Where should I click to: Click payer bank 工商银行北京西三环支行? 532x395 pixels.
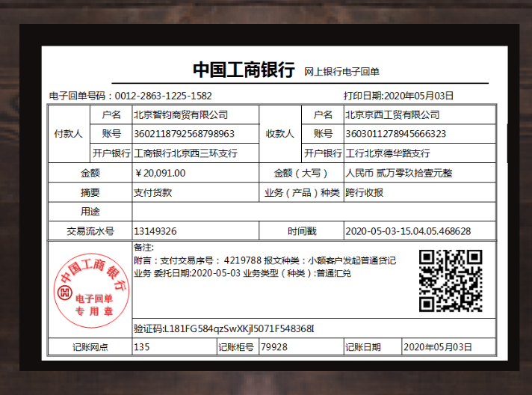coord(185,153)
